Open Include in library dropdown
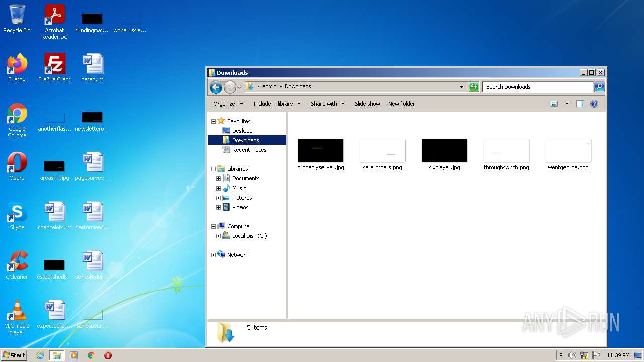 pos(277,104)
